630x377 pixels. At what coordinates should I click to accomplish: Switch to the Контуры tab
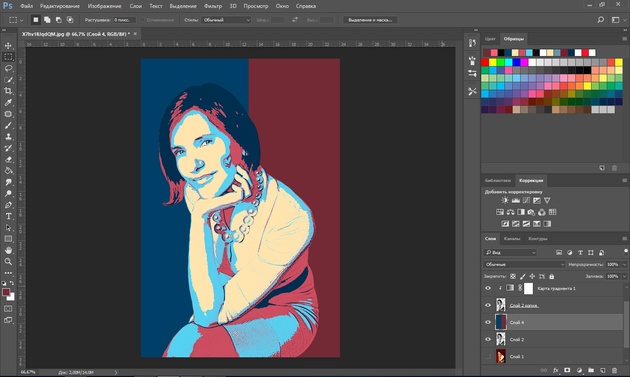click(538, 238)
